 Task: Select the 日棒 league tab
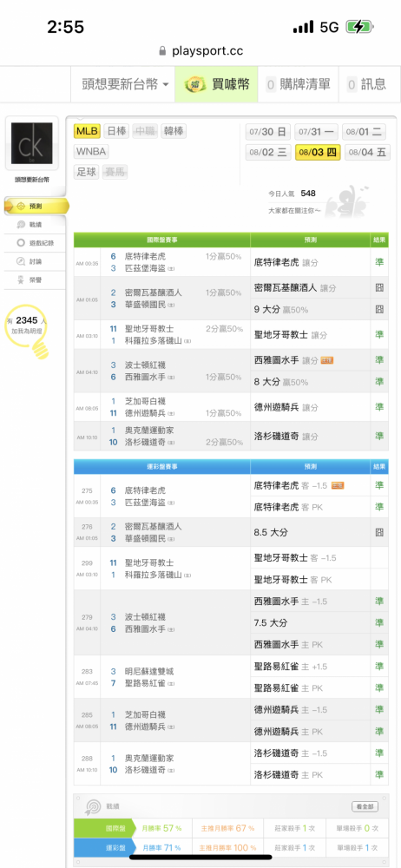click(116, 131)
